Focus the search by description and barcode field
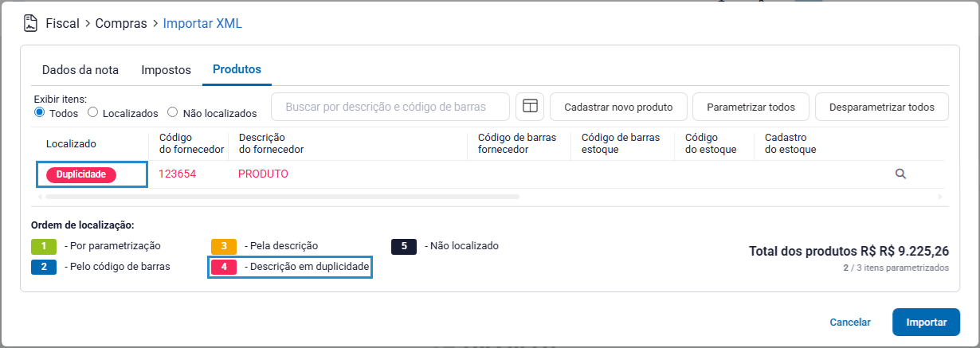980x348 pixels. [390, 107]
